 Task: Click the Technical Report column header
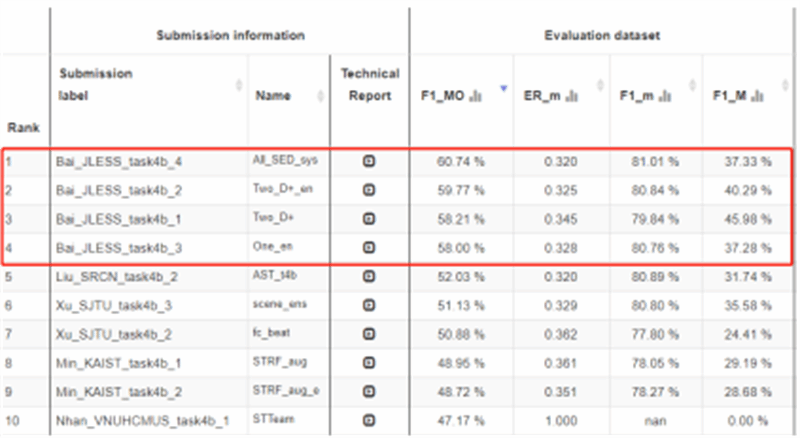(x=369, y=84)
